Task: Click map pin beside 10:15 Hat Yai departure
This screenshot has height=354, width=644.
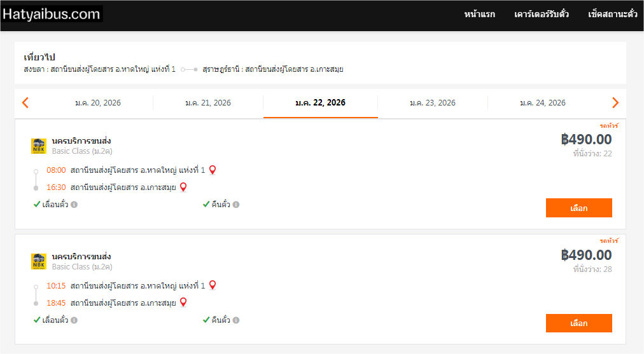Action: (213, 285)
